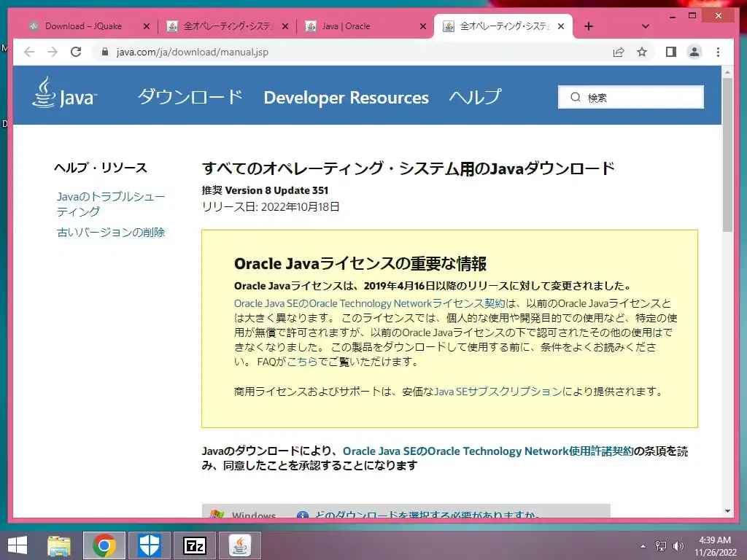Viewport: 747px width, 560px height.
Task: Reload the page
Action: tap(76, 52)
